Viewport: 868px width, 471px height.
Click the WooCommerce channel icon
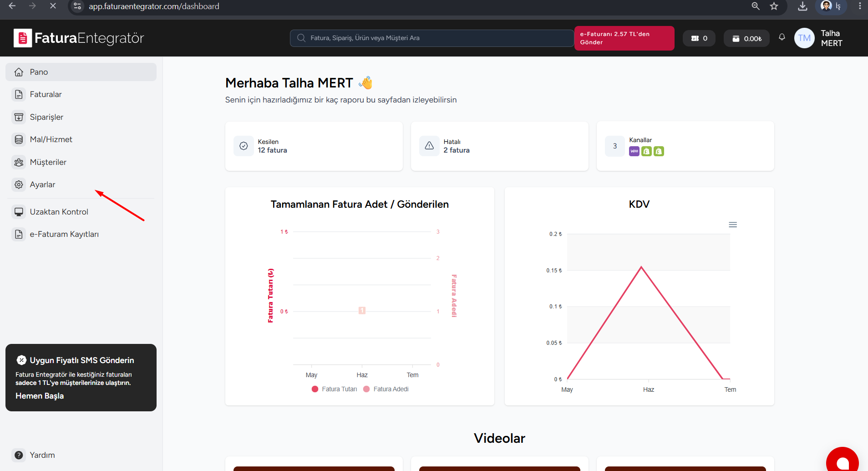pyautogui.click(x=634, y=151)
